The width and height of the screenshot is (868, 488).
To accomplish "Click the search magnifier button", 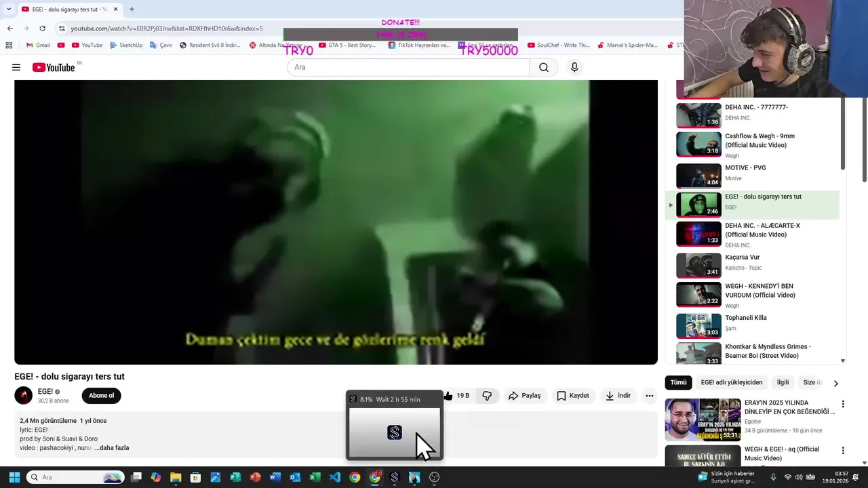I will [544, 67].
